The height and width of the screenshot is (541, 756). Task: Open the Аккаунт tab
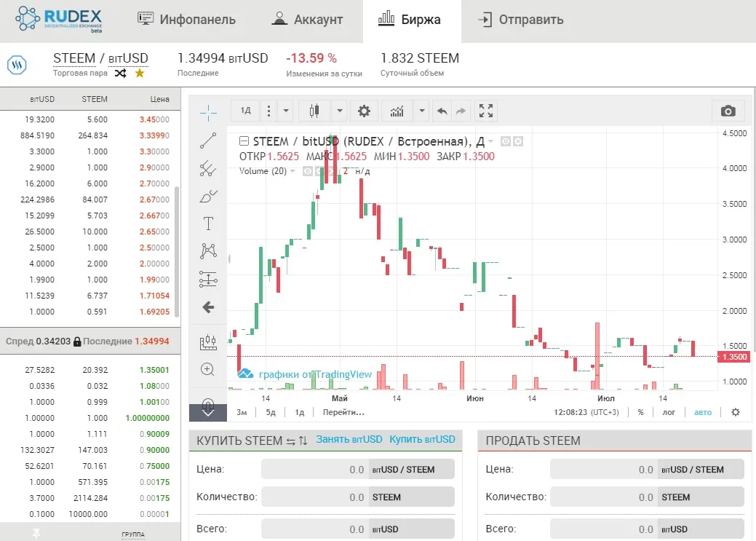click(x=307, y=20)
